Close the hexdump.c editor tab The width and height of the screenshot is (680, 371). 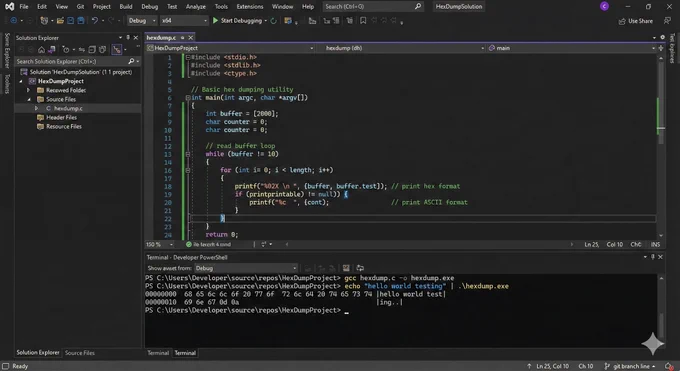pos(190,38)
